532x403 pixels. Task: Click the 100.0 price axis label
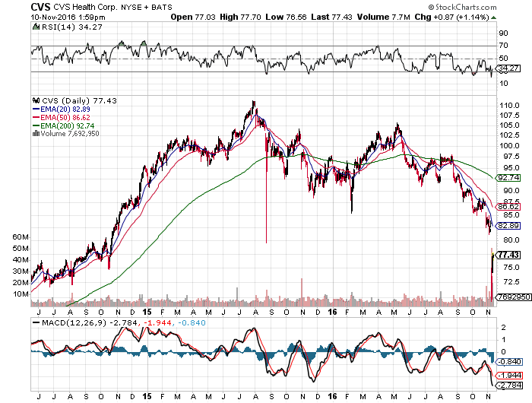[x=509, y=146]
